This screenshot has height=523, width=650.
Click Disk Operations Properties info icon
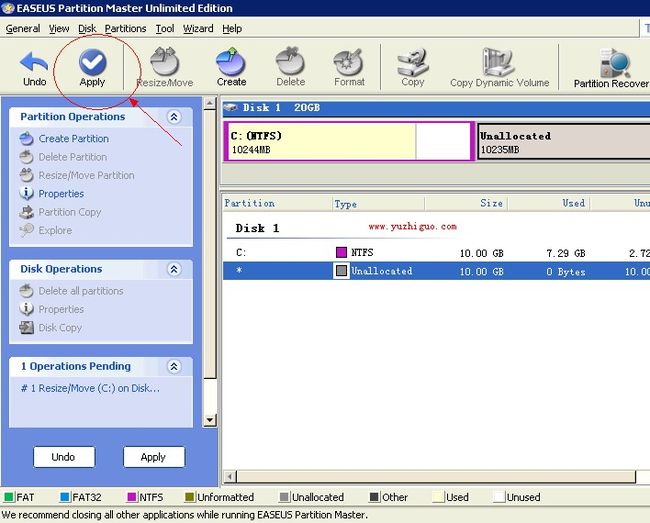click(x=26, y=309)
